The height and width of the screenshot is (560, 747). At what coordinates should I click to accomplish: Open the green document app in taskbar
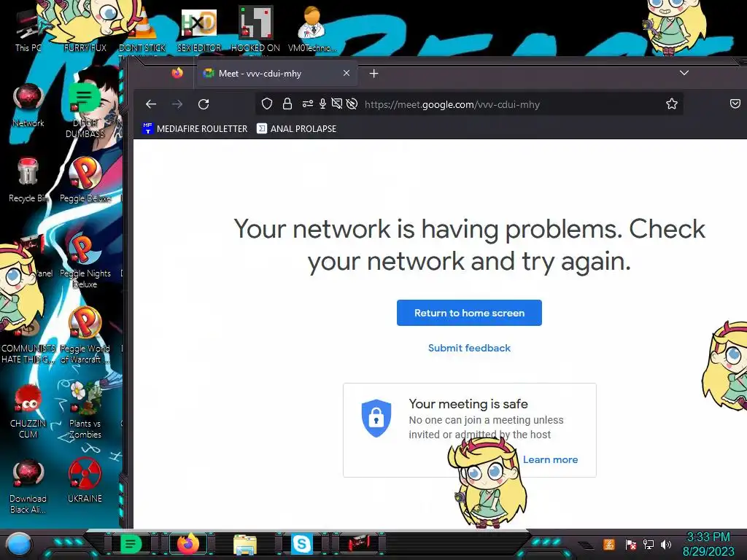coord(131,544)
